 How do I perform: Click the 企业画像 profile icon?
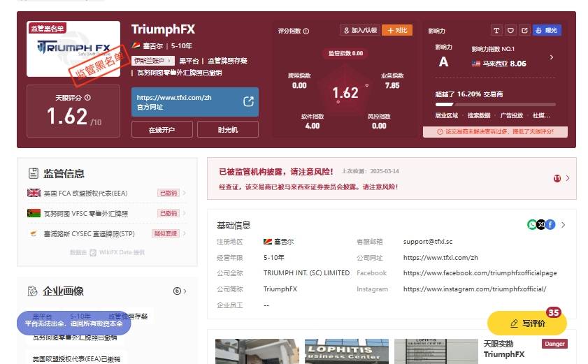[x=33, y=291]
